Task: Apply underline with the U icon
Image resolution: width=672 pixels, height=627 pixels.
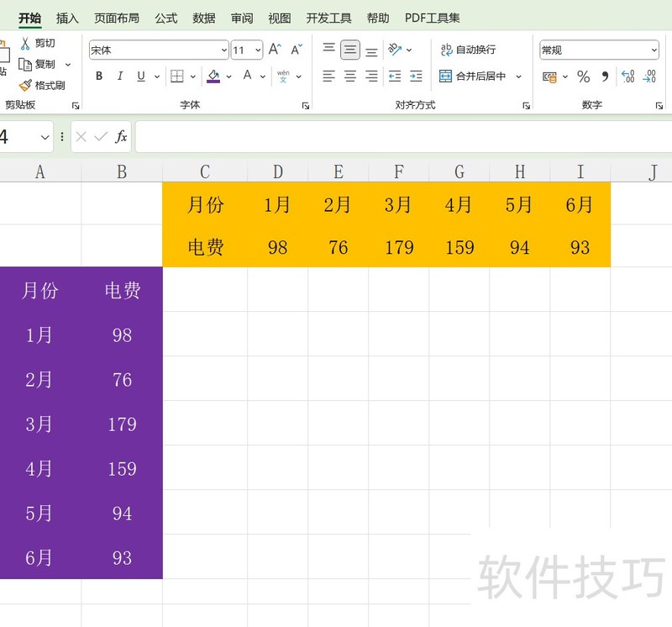Action: [x=139, y=75]
